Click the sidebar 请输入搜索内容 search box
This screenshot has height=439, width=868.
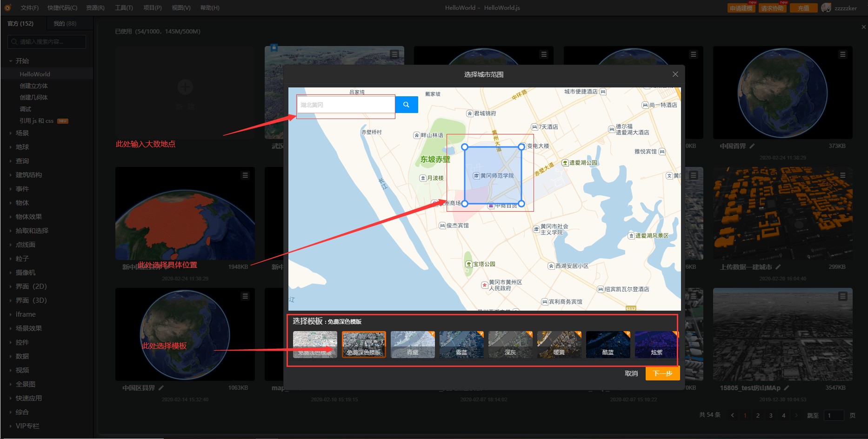(47, 42)
